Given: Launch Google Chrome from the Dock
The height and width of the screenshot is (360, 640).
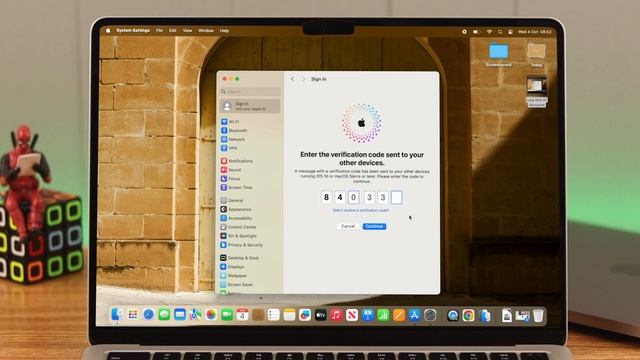Looking at the screenshot, I should point(469,315).
